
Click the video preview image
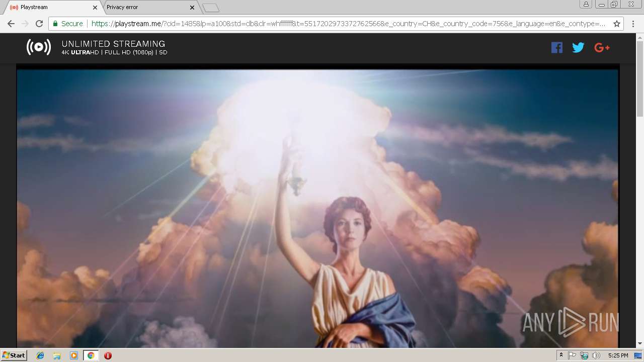pyautogui.click(x=317, y=206)
